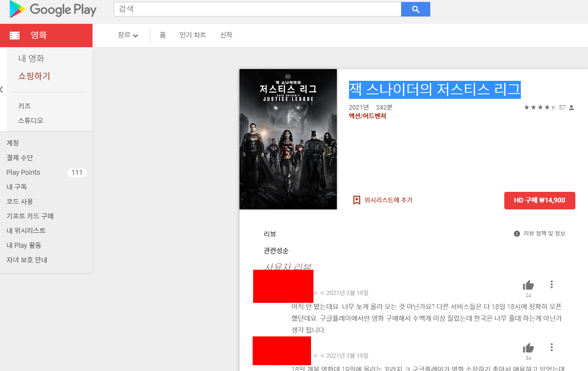Screen dimensions: 588x371
Task: Click the 액션/어드벤처 genre link
Action: [367, 116]
